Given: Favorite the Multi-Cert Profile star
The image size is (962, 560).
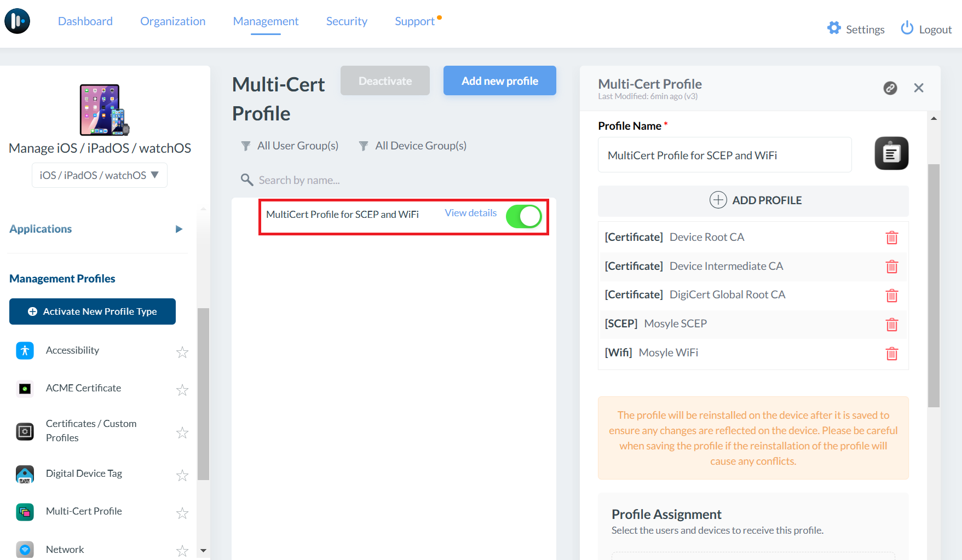Looking at the screenshot, I should click(182, 513).
